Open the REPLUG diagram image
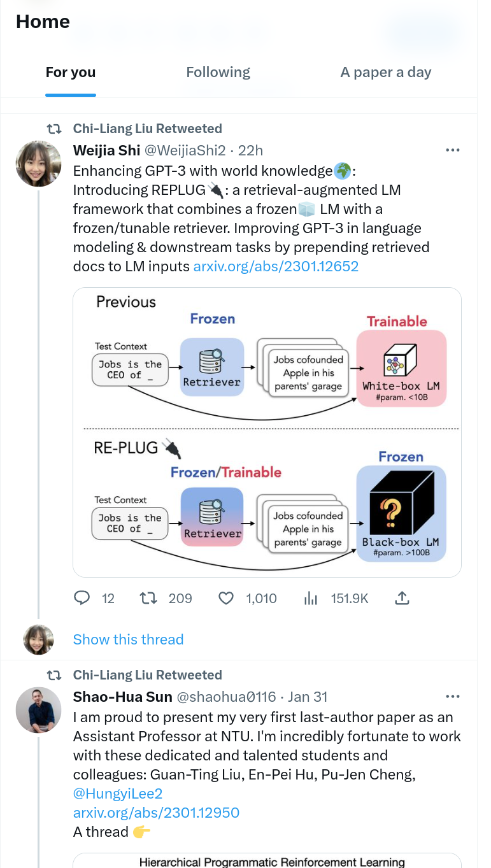The width and height of the screenshot is (491, 868). 267,432
